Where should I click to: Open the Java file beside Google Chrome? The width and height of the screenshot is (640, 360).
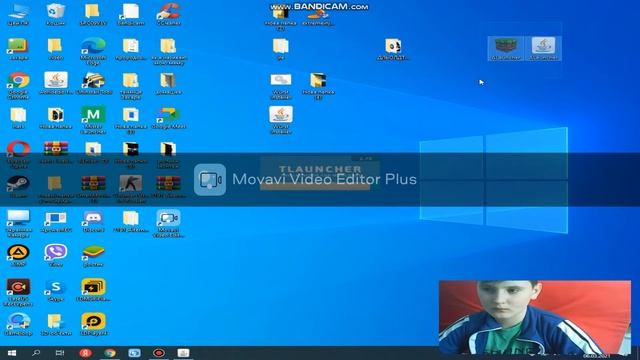pyautogui.click(x=56, y=83)
